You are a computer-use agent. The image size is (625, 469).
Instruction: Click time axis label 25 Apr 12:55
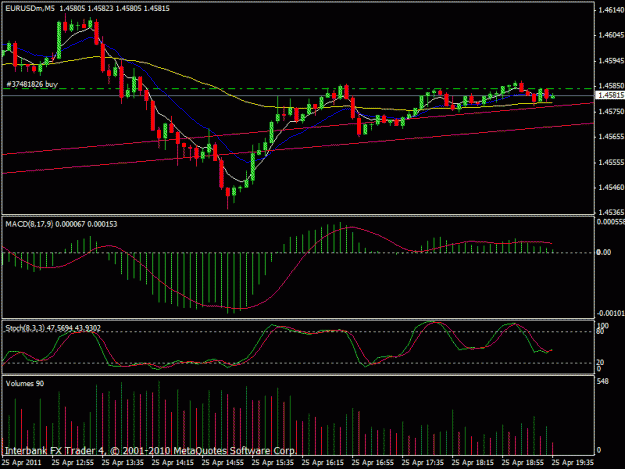click(x=73, y=462)
